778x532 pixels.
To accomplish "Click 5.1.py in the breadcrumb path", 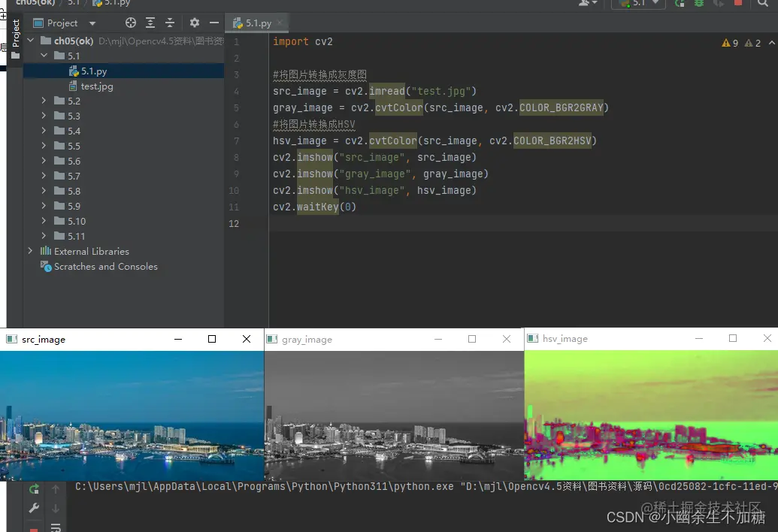I will [112, 3].
